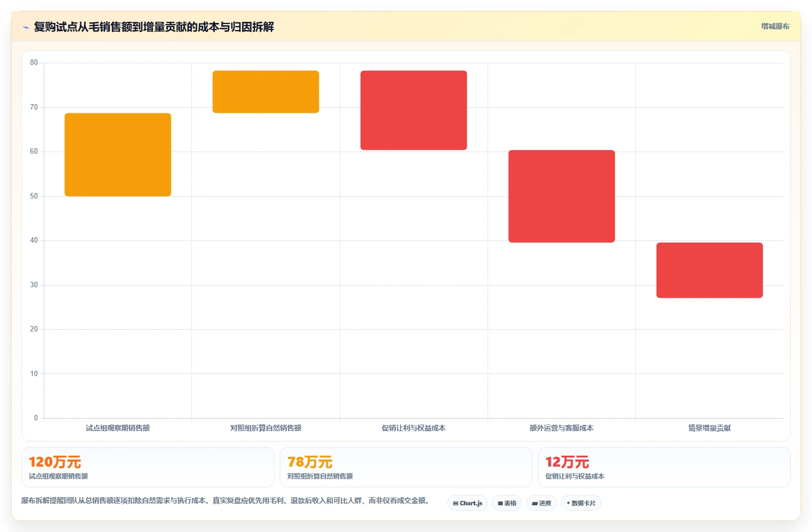Click the red 情景增量贡献 bar
This screenshot has height=532, width=812.
pos(709,270)
